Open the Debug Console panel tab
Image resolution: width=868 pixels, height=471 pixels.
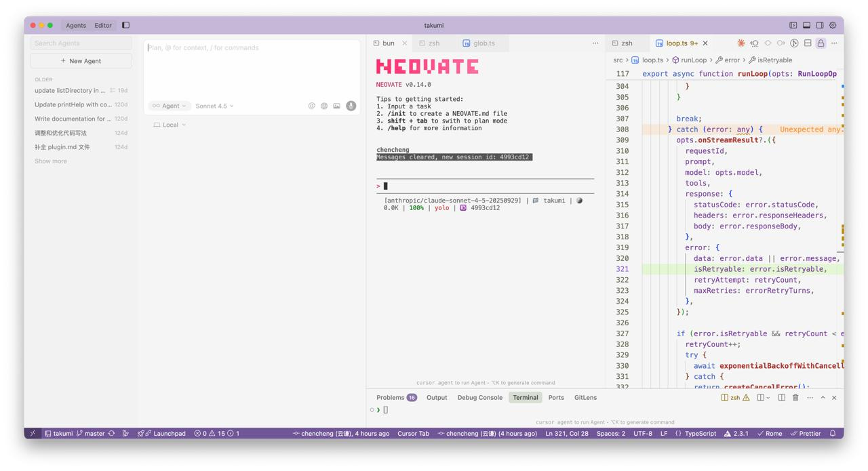479,398
